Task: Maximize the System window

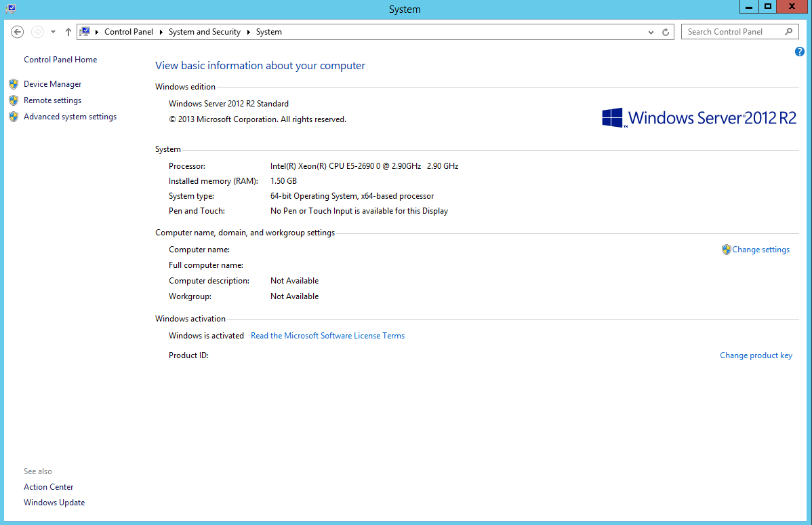Action: [x=768, y=7]
